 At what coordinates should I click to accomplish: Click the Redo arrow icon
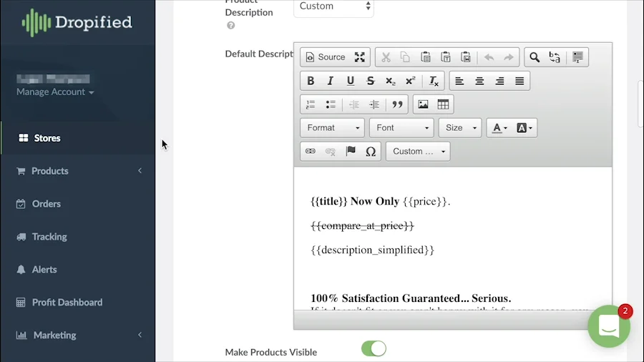(x=509, y=57)
